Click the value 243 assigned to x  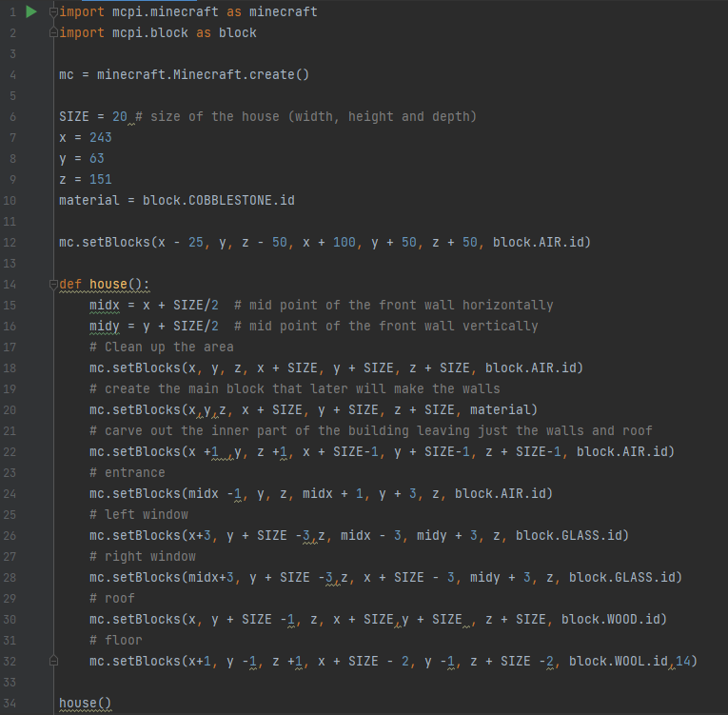100,137
